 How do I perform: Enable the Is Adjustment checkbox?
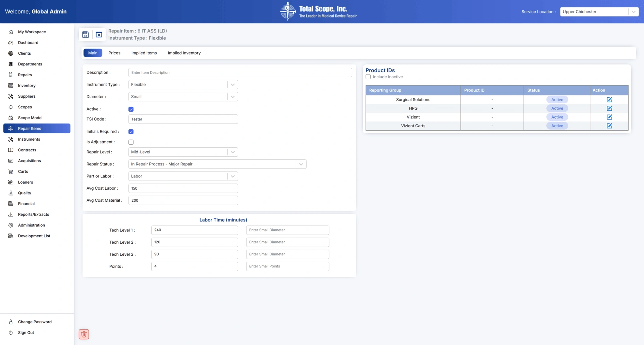pyautogui.click(x=131, y=142)
